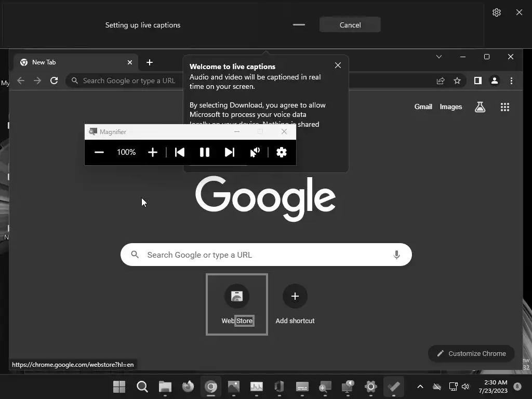Open notification count badge
The width and height of the screenshot is (532, 399).
[x=517, y=387]
